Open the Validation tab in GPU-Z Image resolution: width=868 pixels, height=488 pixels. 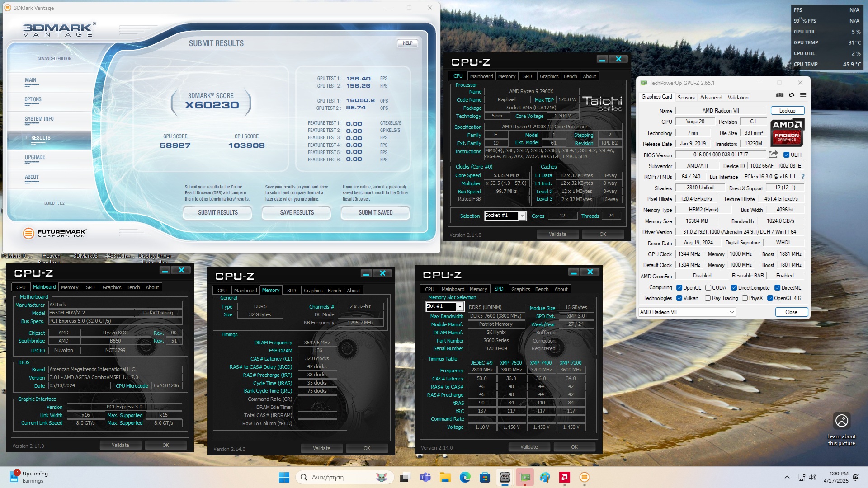738,98
